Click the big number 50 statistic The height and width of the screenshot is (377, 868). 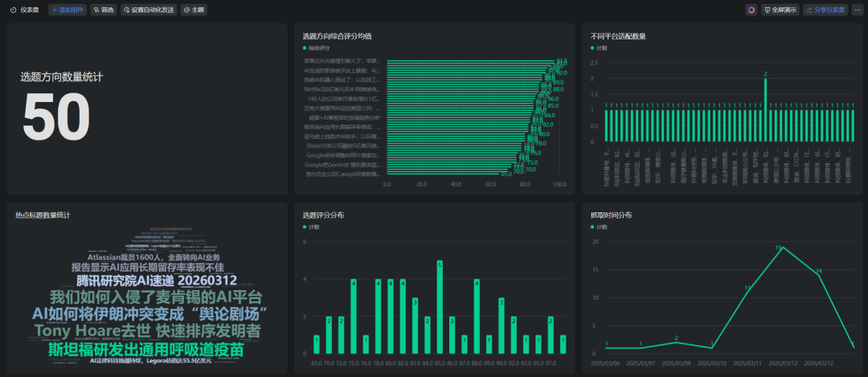56,117
